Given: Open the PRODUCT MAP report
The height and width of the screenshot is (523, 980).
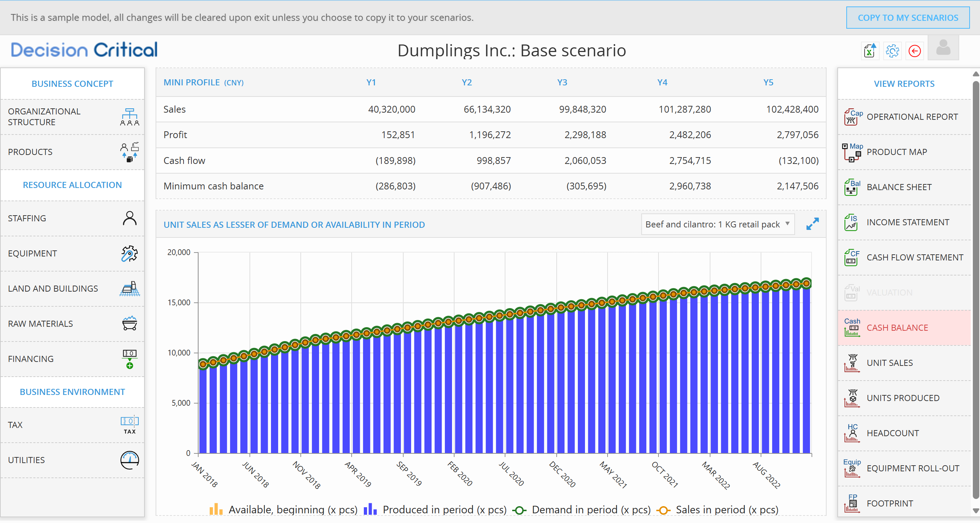Looking at the screenshot, I should (904, 152).
